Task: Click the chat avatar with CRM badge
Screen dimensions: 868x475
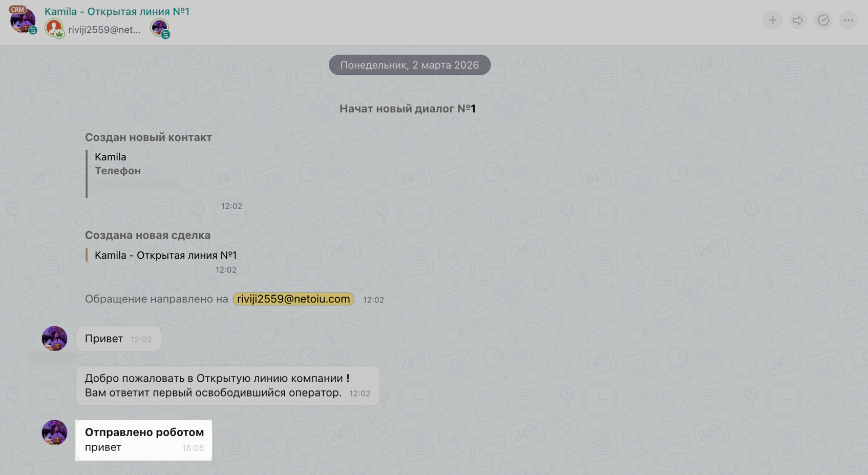Action: pyautogui.click(x=23, y=20)
